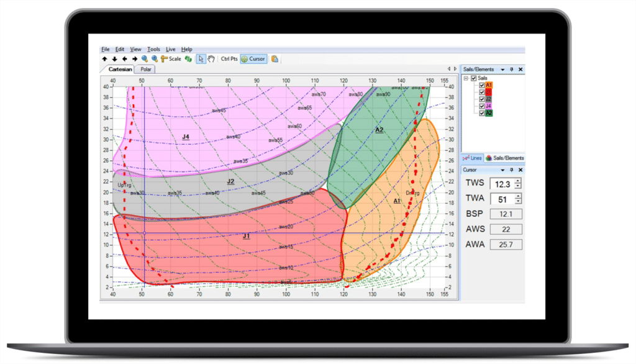Click the green refresh icon

188,59
